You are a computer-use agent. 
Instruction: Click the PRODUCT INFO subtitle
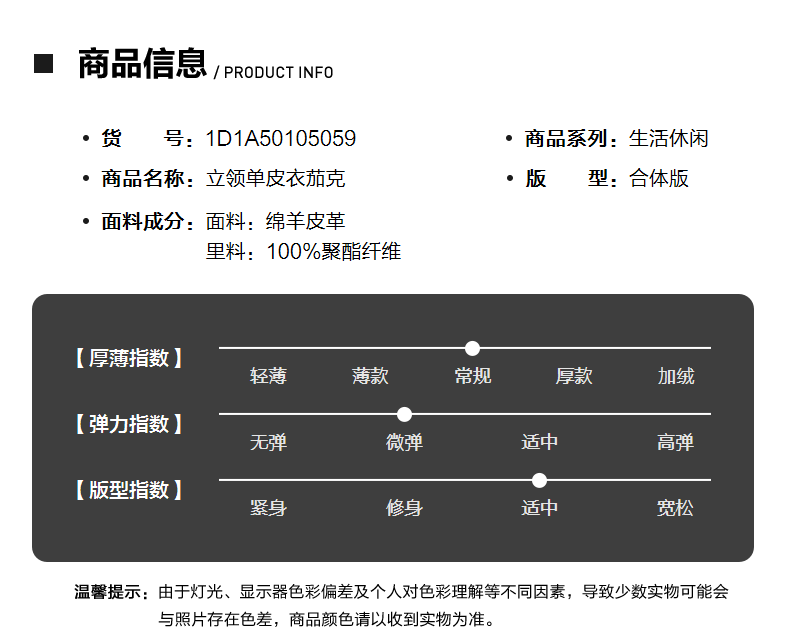coord(278,73)
